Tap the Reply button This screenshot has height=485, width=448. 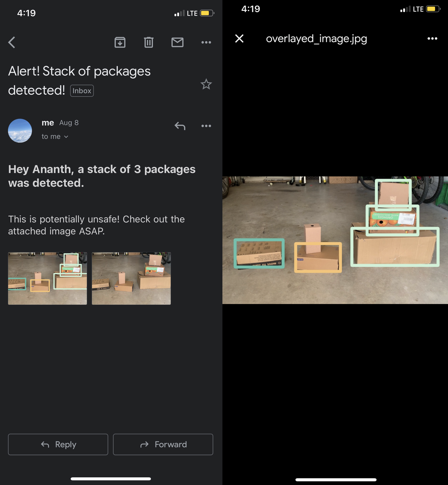pyautogui.click(x=58, y=444)
